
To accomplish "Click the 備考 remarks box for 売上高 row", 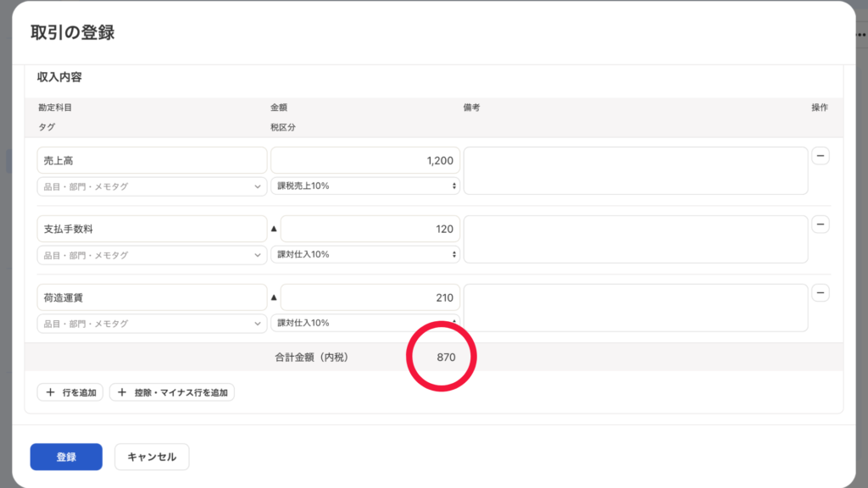I will coord(635,170).
